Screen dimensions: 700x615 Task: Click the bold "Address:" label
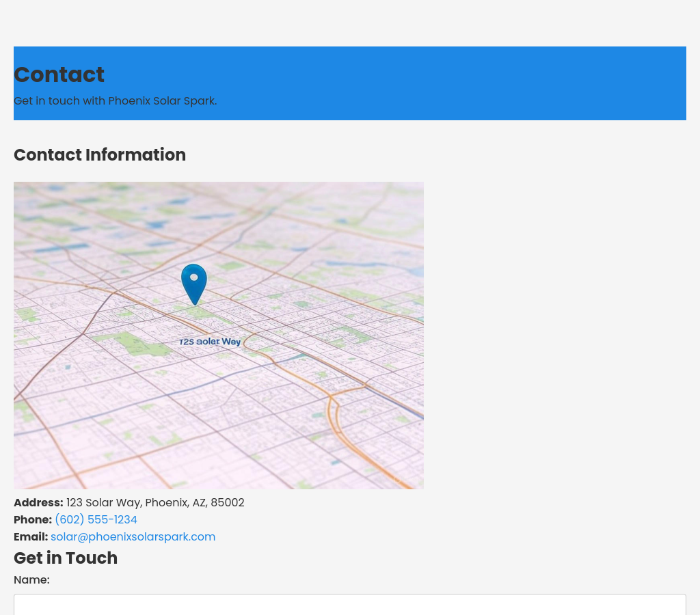tap(38, 503)
